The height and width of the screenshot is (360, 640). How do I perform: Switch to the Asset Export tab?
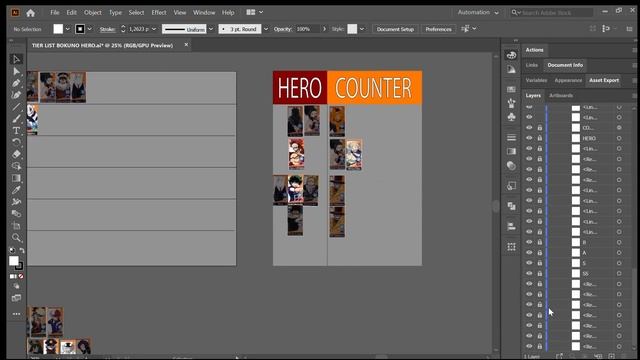coord(604,80)
